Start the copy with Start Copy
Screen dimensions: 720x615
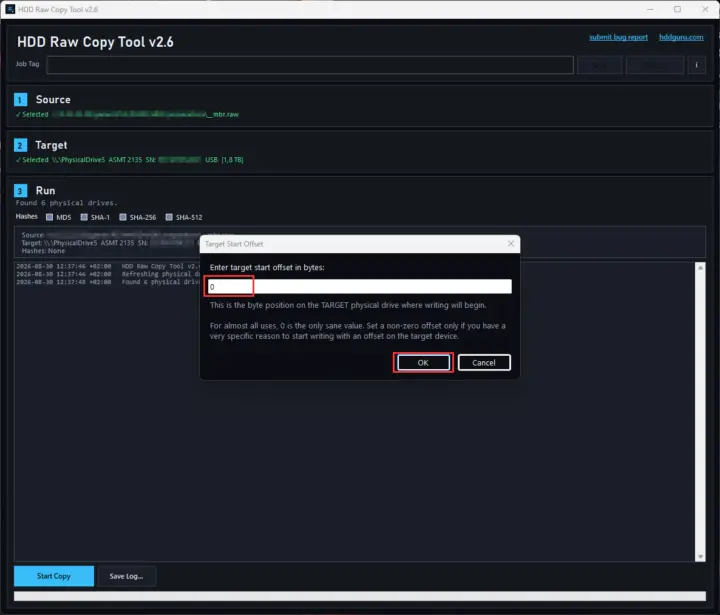[54, 576]
